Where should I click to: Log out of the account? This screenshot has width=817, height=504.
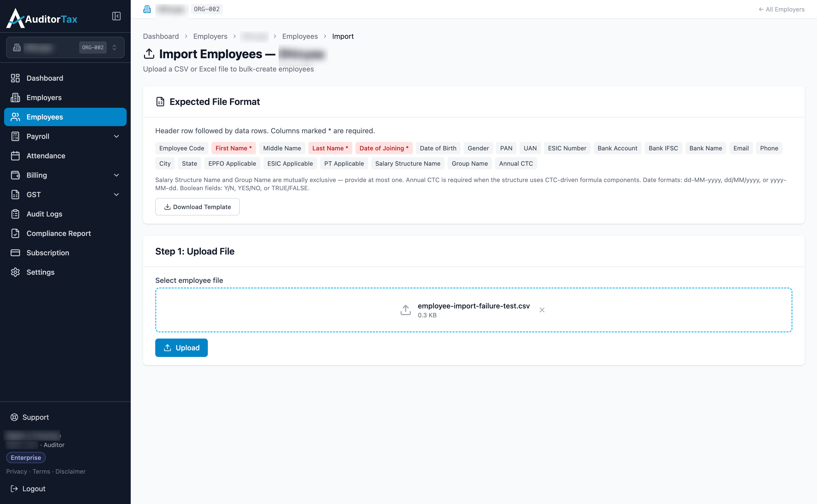28,488
